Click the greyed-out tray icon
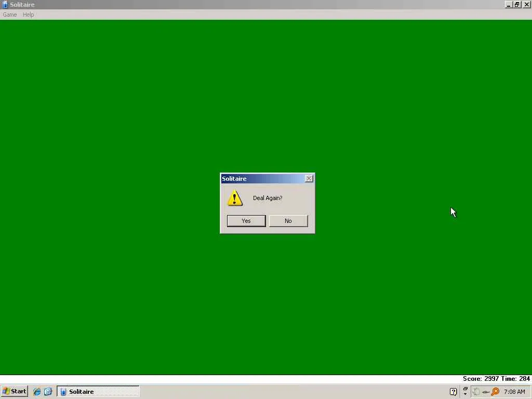 tap(476, 392)
